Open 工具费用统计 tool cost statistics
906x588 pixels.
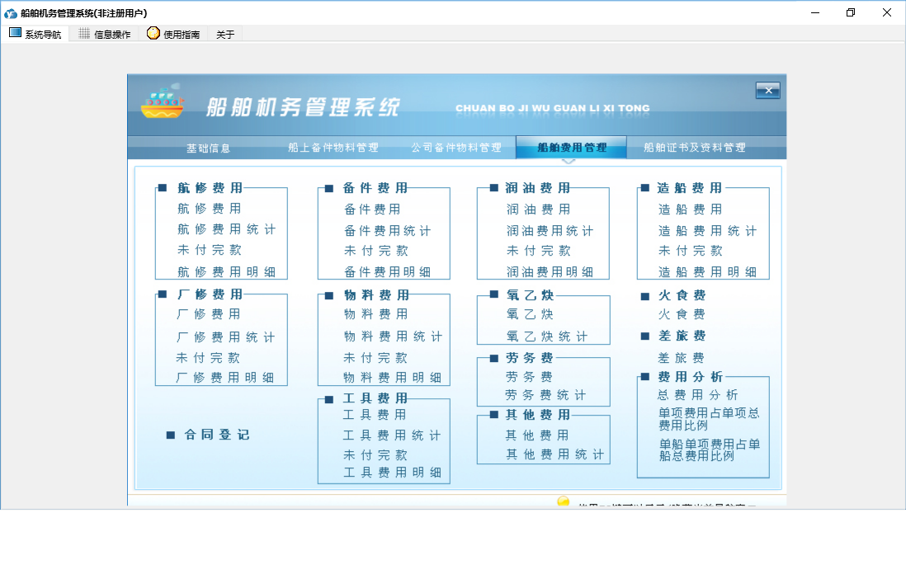pos(392,435)
